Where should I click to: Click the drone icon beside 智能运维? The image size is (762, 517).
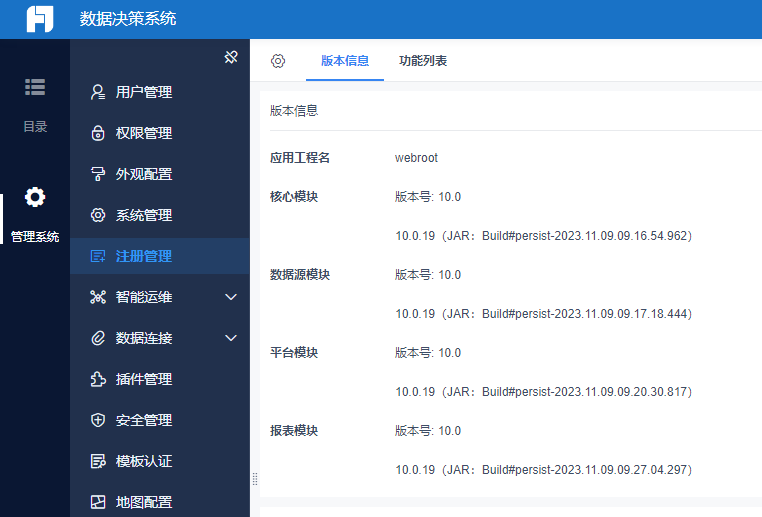[x=98, y=297]
